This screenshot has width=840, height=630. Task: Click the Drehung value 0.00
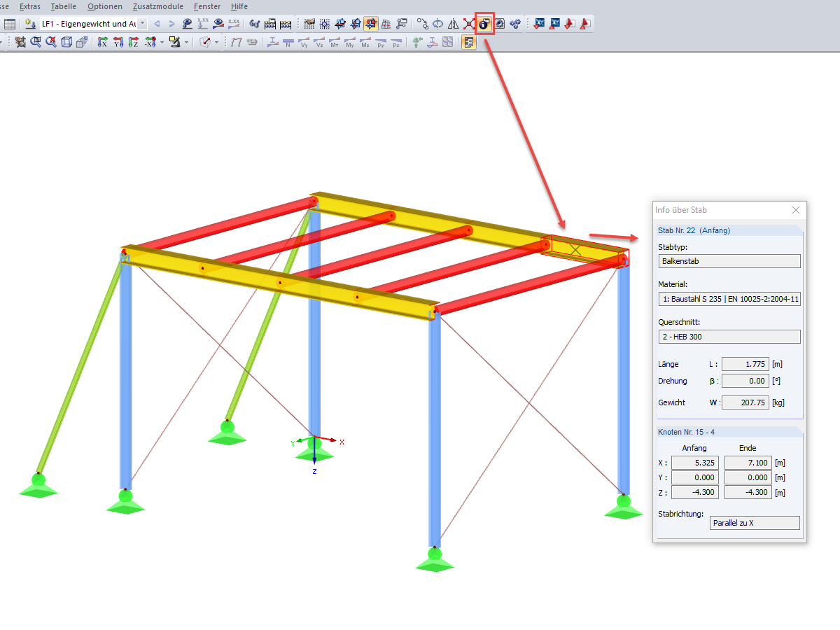(745, 381)
